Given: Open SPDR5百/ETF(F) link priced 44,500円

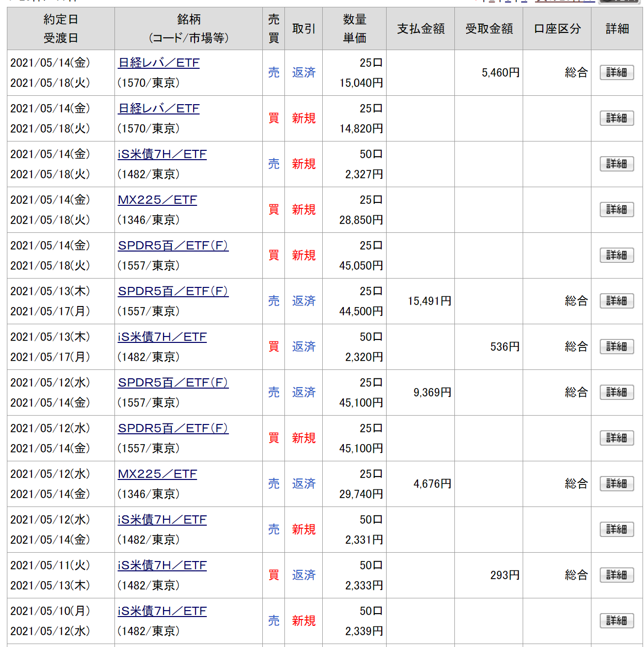Looking at the screenshot, I should (x=173, y=291).
